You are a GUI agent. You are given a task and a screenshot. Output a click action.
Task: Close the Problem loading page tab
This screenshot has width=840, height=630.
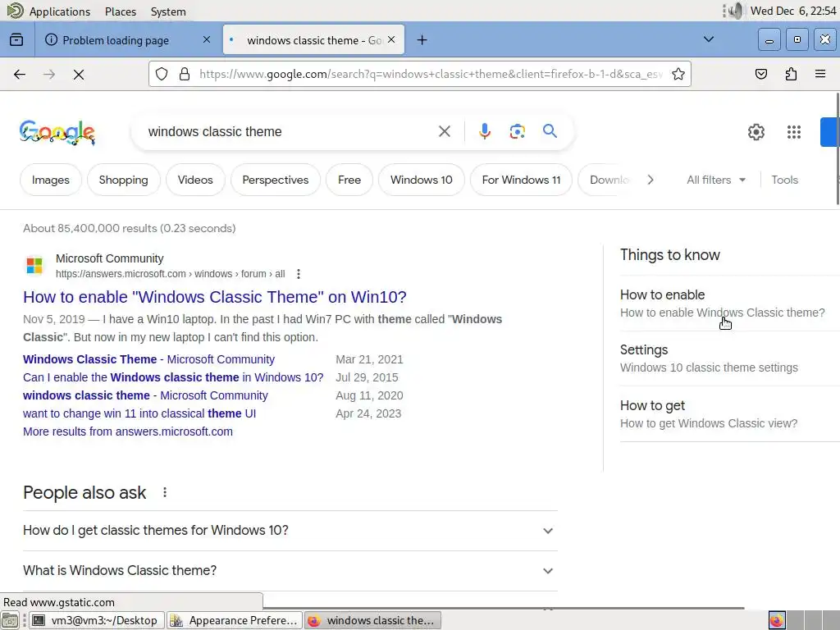(x=206, y=39)
